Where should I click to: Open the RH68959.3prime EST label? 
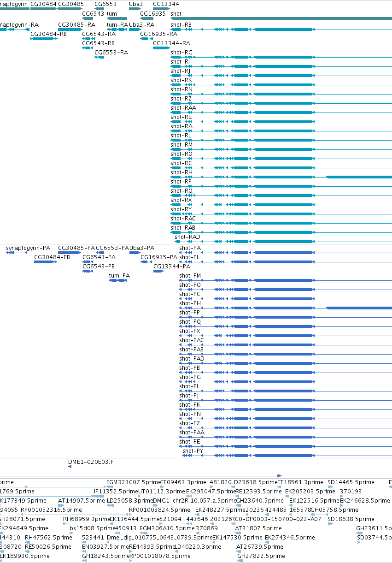(x=86, y=519)
